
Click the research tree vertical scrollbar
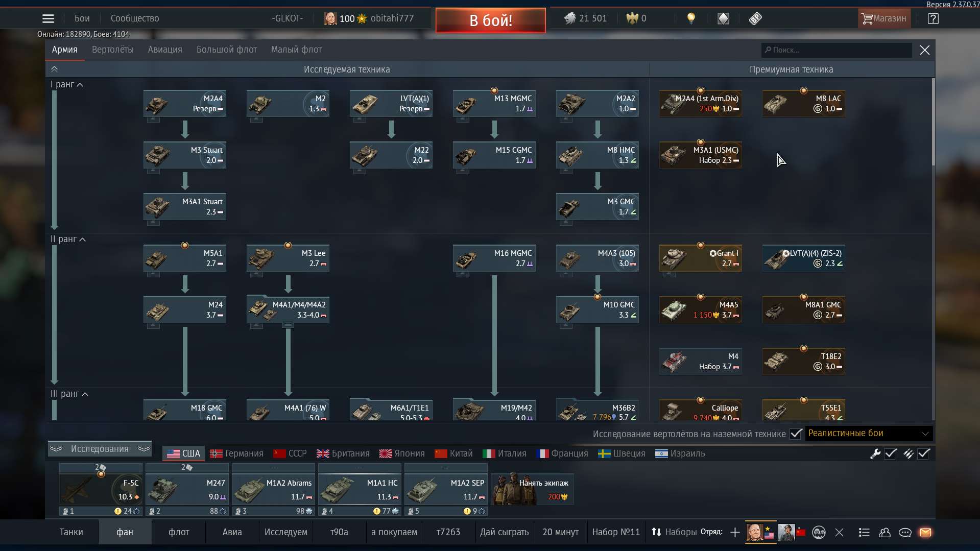click(933, 122)
